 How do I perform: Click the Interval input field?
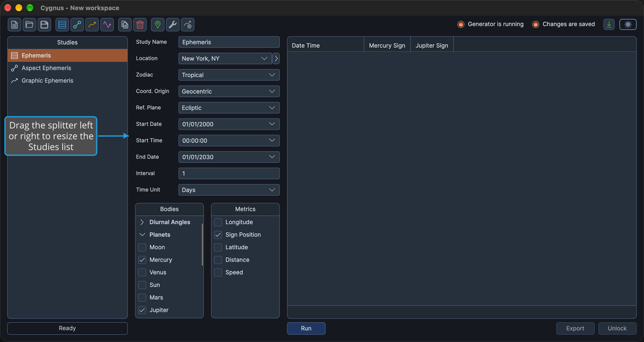pos(229,173)
